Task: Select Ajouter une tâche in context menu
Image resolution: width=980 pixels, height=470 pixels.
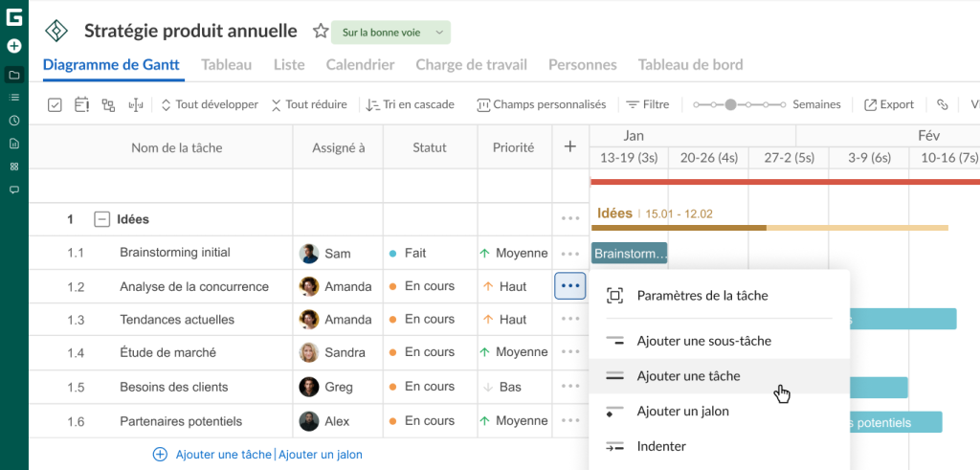Action: click(720, 376)
